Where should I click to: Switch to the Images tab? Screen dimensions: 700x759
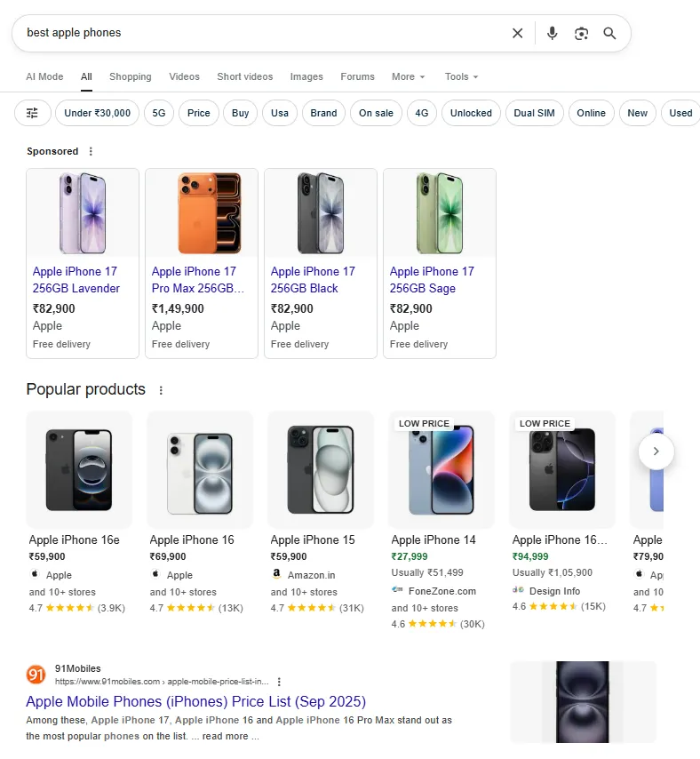(306, 76)
